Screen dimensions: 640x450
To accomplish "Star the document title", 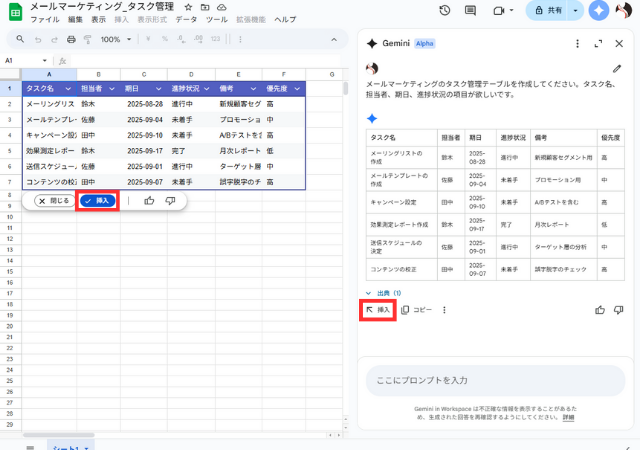I will click(x=188, y=7).
